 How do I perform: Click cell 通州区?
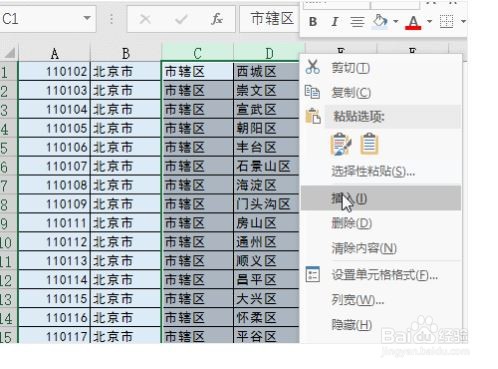266,241
